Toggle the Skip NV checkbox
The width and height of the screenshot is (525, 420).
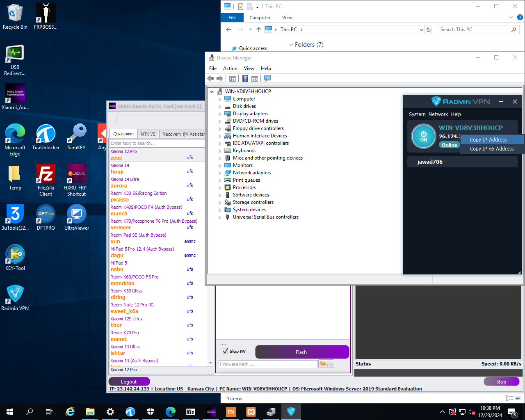pyautogui.click(x=225, y=351)
